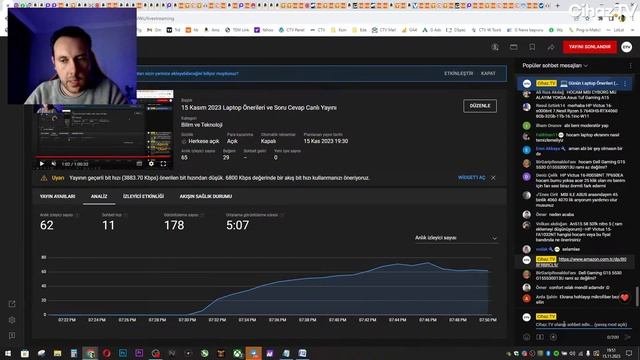640x360 pixels.
Task: Switch to YAYIN AYARLARI tab
Action: (x=58, y=196)
